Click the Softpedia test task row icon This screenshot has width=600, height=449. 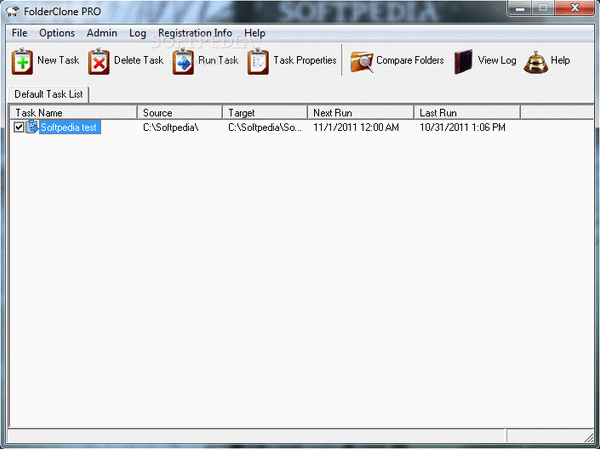point(32,127)
